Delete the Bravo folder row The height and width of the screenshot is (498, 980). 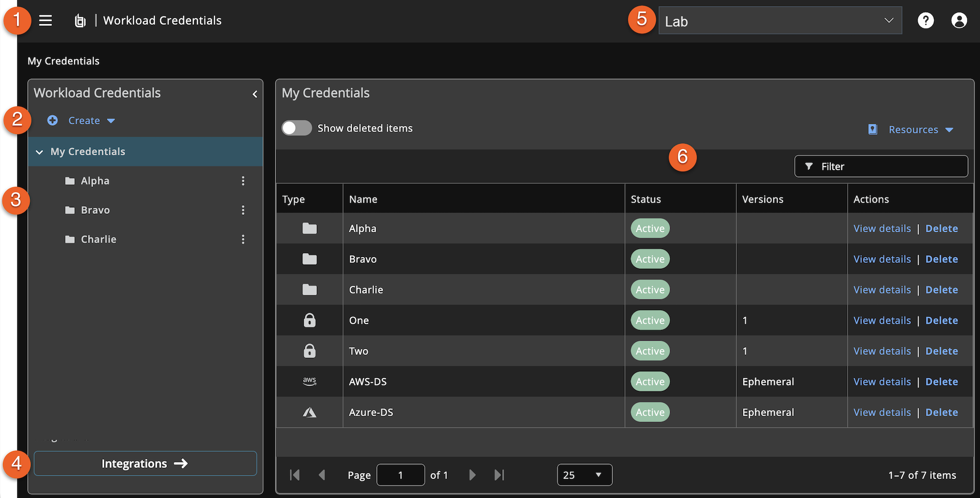coord(942,259)
